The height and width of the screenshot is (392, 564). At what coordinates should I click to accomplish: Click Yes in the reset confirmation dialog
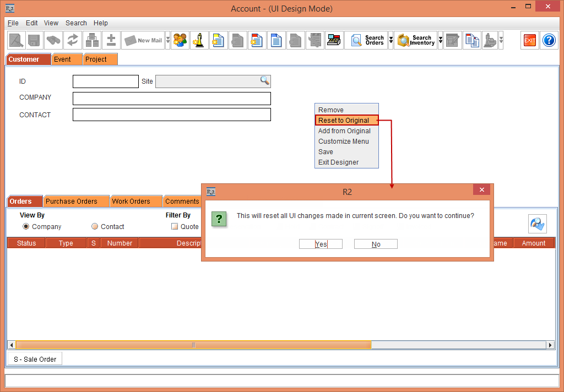(320, 243)
